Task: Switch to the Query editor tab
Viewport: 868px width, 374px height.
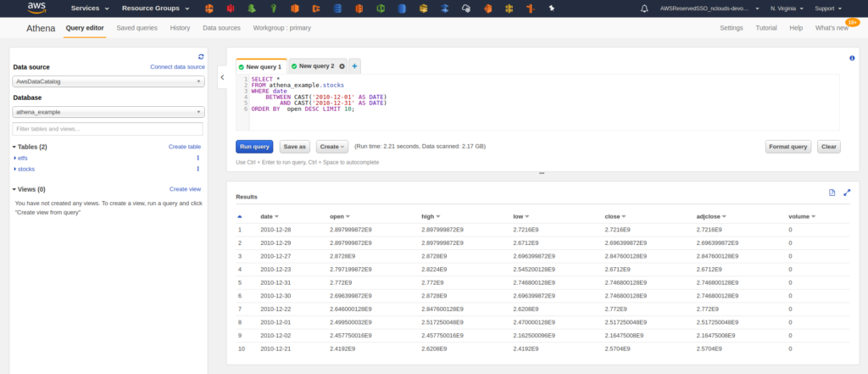Action: pos(85,28)
